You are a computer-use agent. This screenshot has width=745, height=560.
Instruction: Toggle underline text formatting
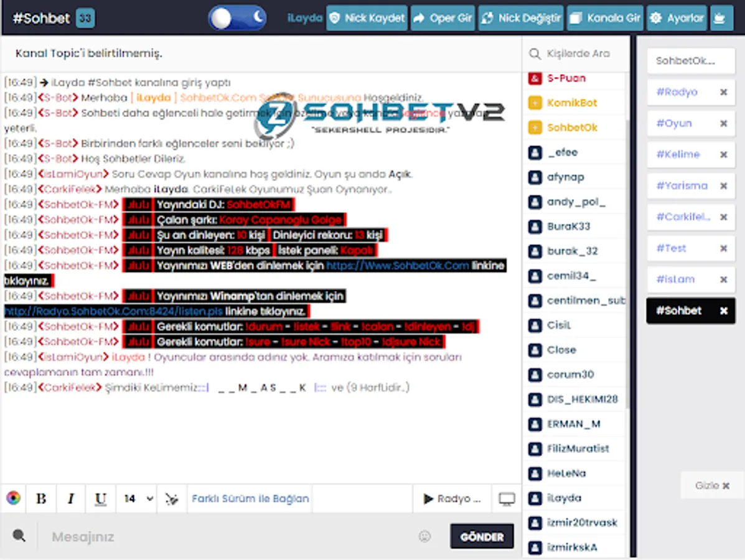coord(100,498)
